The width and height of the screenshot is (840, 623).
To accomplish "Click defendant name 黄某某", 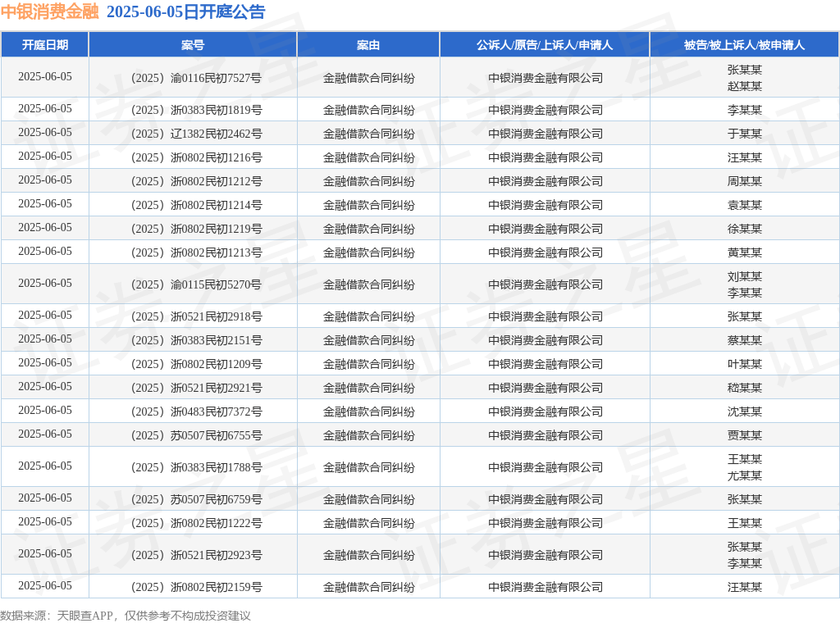I will pos(745,252).
